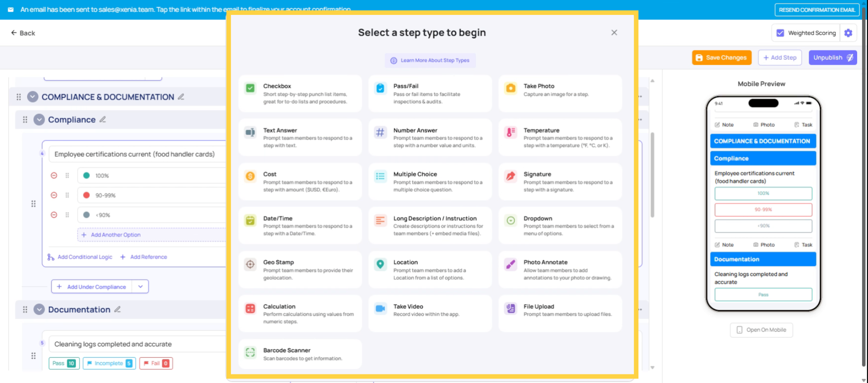This screenshot has height=383, width=868.
Task: Remove the <90% answer option
Action: pos(54,215)
